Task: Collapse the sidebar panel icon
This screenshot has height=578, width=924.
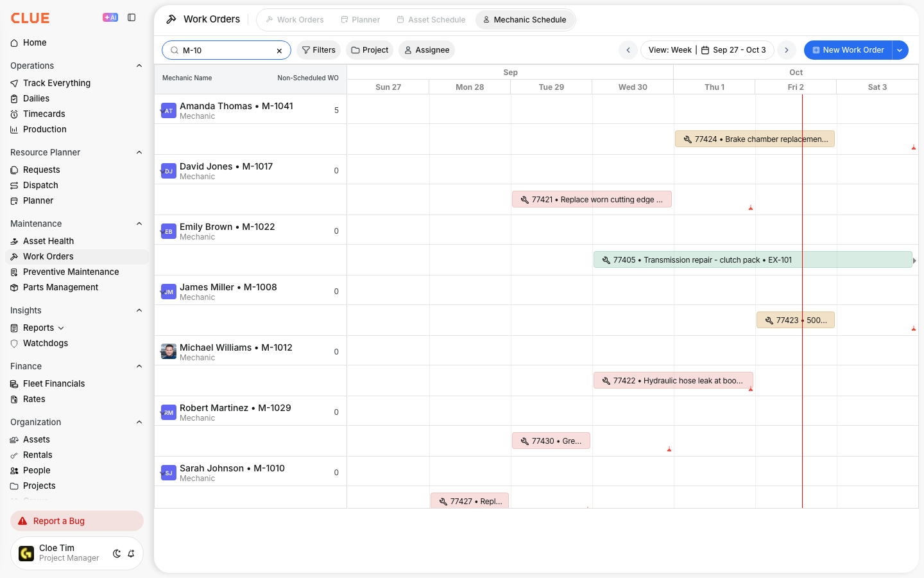Action: click(132, 17)
